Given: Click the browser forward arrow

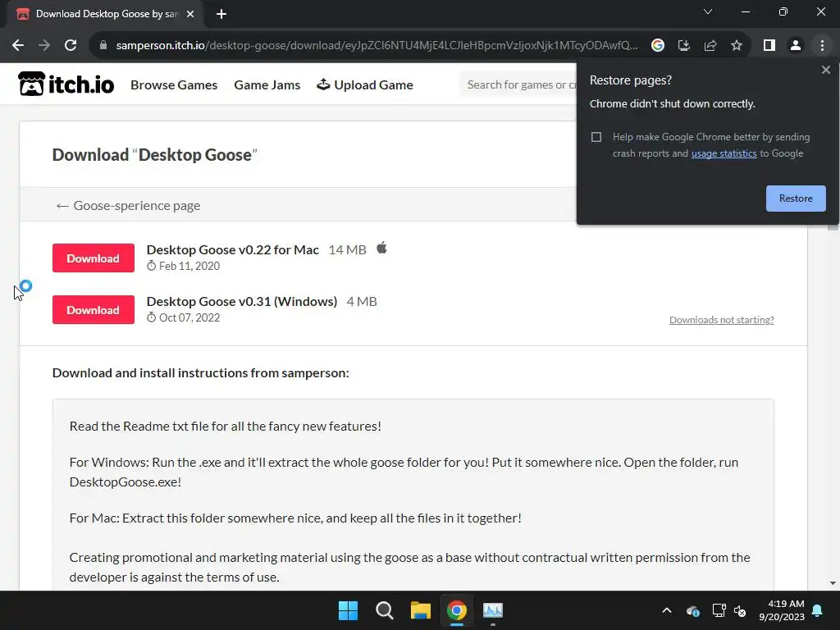Looking at the screenshot, I should (44, 46).
